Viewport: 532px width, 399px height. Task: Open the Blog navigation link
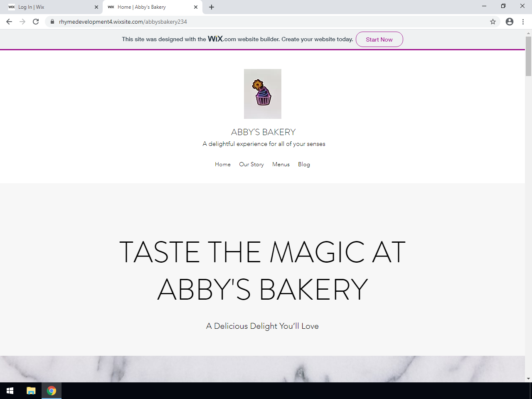304,164
